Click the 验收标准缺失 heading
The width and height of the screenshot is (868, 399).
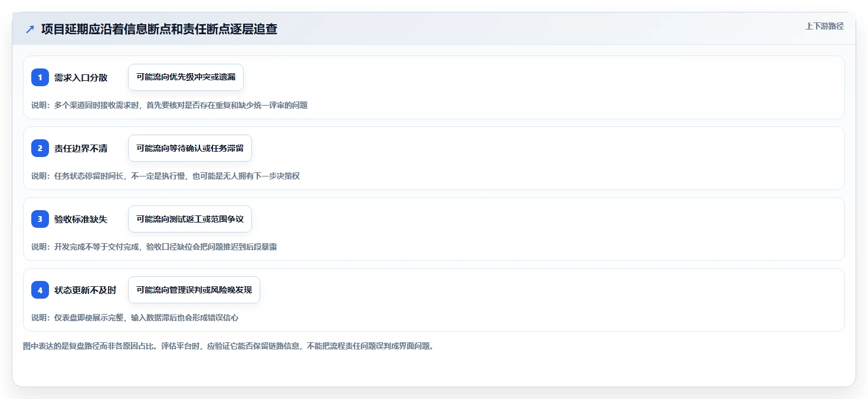point(81,219)
